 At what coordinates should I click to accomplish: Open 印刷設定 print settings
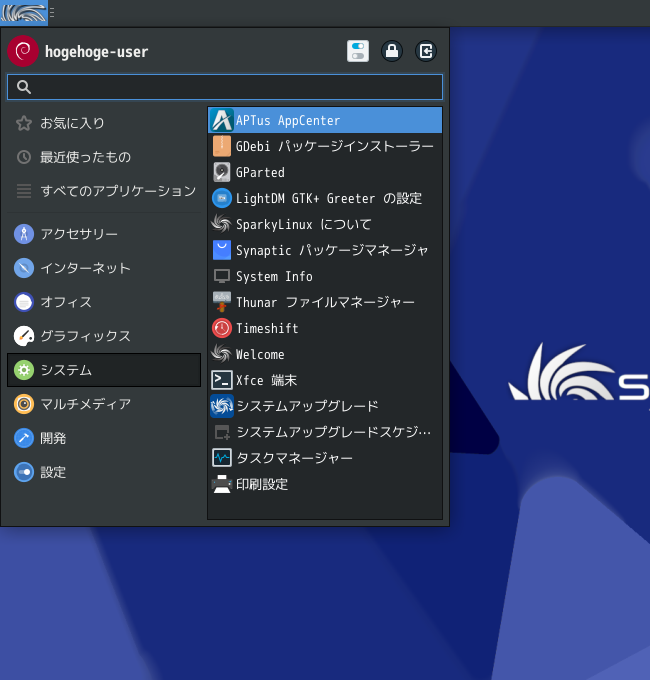[325, 484]
